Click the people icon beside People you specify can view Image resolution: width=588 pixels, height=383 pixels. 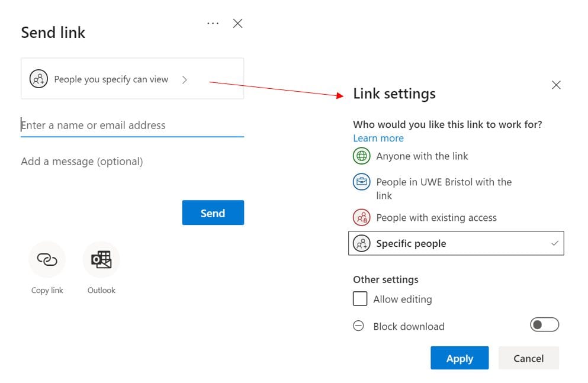pos(38,78)
